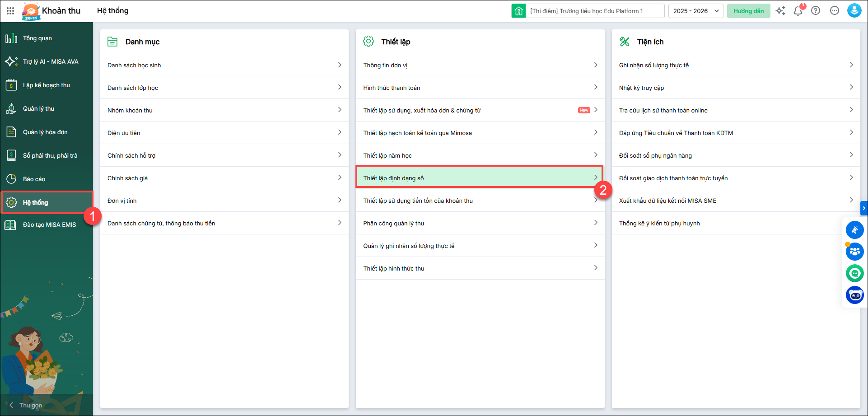Expand the right side panel arrow
The height and width of the screenshot is (416, 868).
(x=864, y=208)
